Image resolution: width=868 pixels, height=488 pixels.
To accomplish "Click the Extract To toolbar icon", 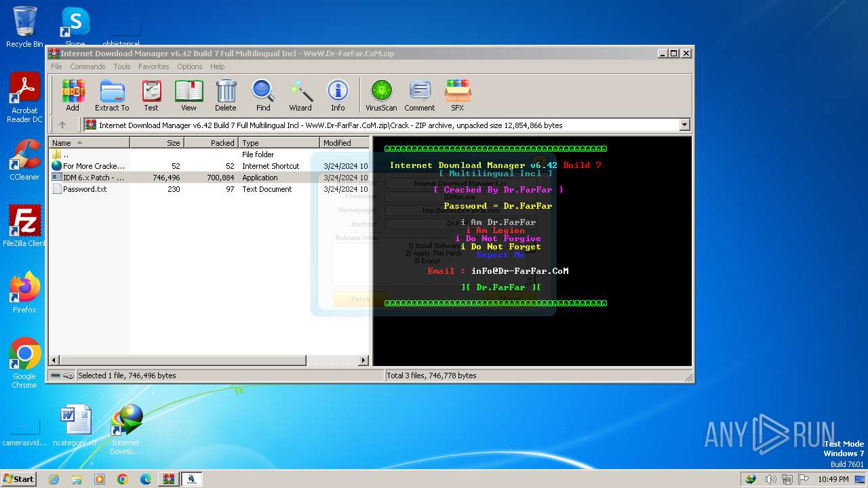I will click(112, 96).
